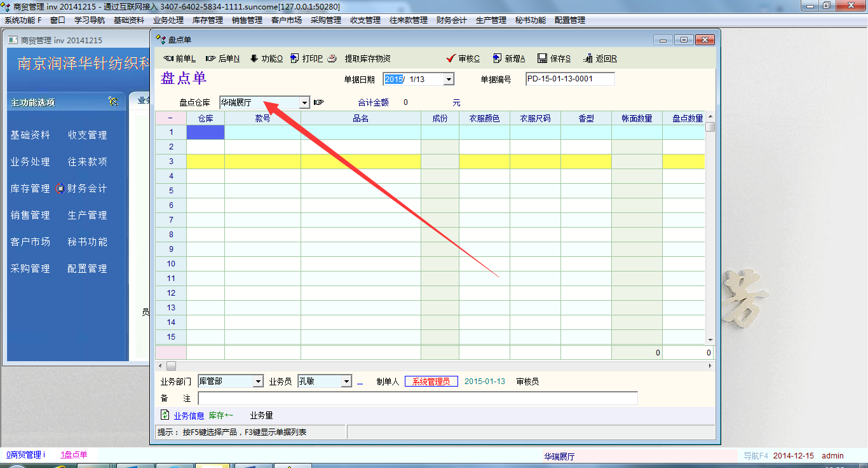
Task: Save the sheet with 保存 disk icon
Action: click(542, 59)
